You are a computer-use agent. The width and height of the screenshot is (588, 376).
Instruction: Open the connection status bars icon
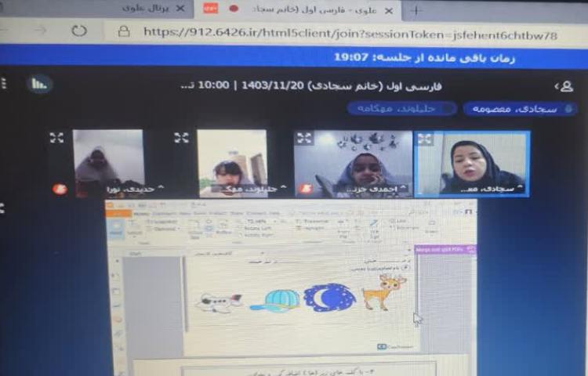[39, 84]
